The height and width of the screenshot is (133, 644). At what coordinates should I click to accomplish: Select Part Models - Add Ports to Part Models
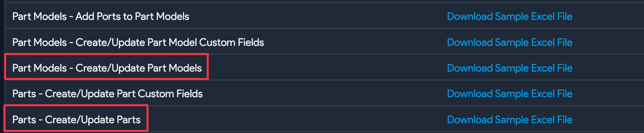click(x=101, y=16)
